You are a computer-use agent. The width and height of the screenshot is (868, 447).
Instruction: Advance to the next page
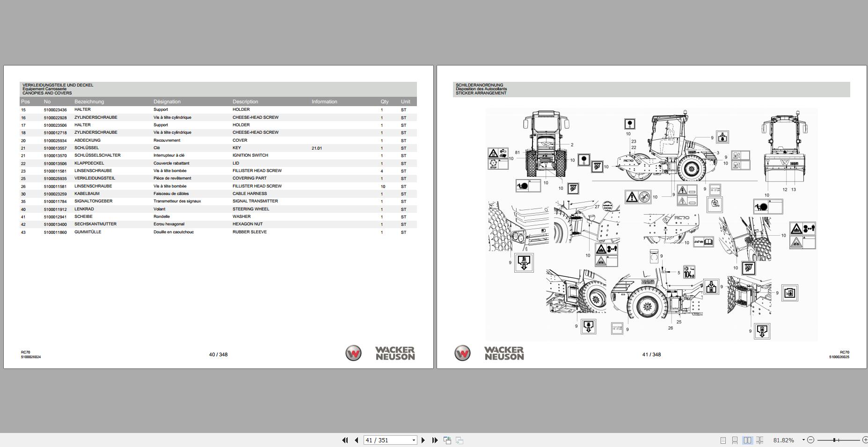click(x=423, y=440)
